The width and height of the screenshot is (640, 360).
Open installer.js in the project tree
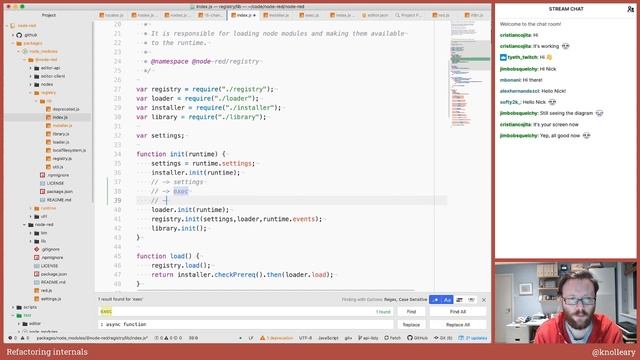point(62,125)
